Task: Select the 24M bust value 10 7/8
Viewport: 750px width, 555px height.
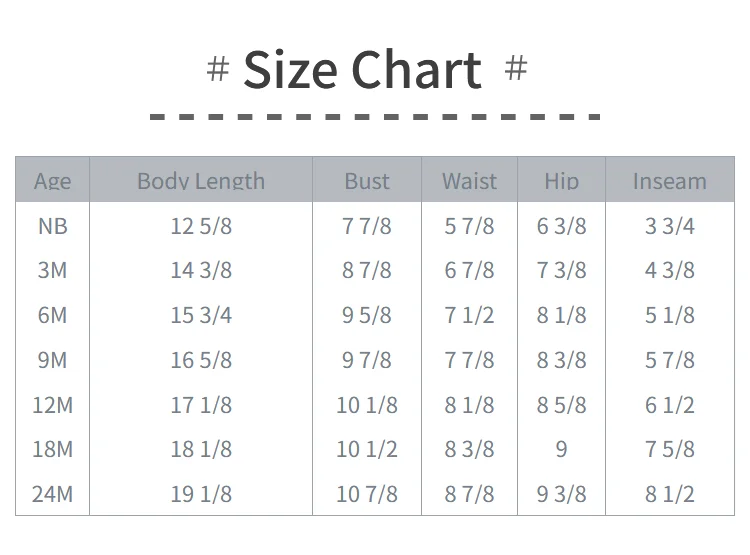Action: pyautogui.click(x=367, y=494)
